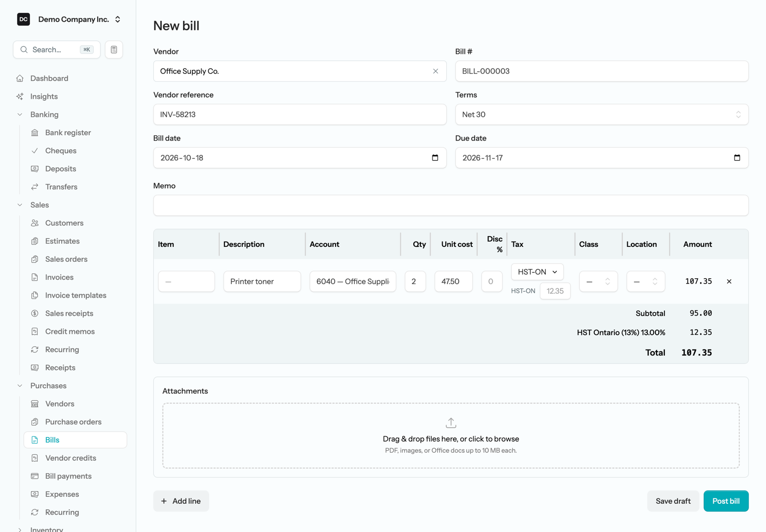Open the Cheques page
Viewport: 766px width, 532px height.
pyautogui.click(x=76, y=151)
